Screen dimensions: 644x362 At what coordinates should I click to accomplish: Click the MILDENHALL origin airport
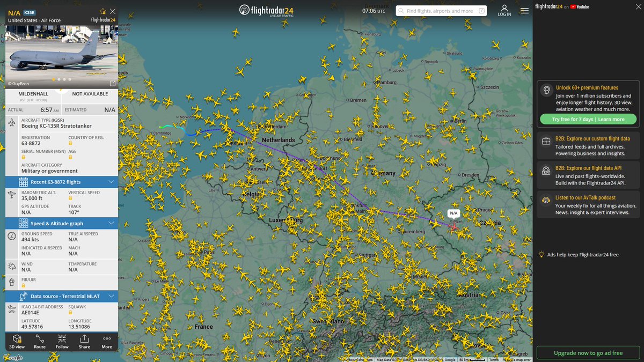coord(33,93)
